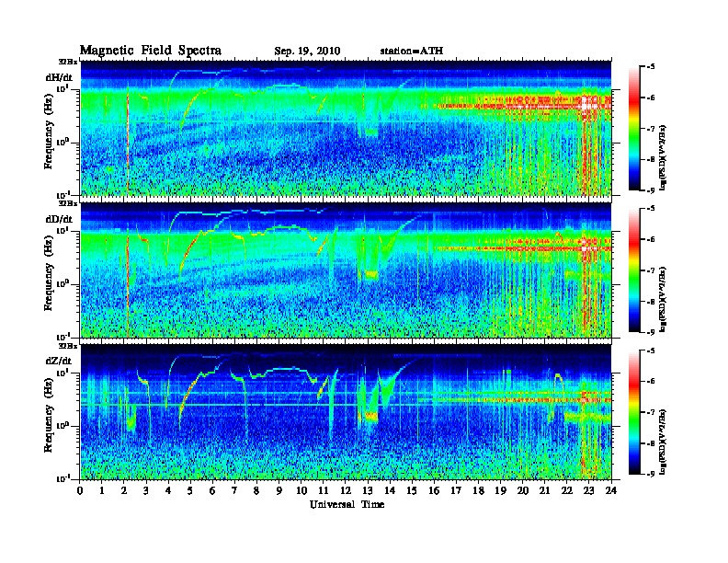Click the log(PSD) label beside dH/dt color scale
Screen dimensions: 728x563
(664, 158)
